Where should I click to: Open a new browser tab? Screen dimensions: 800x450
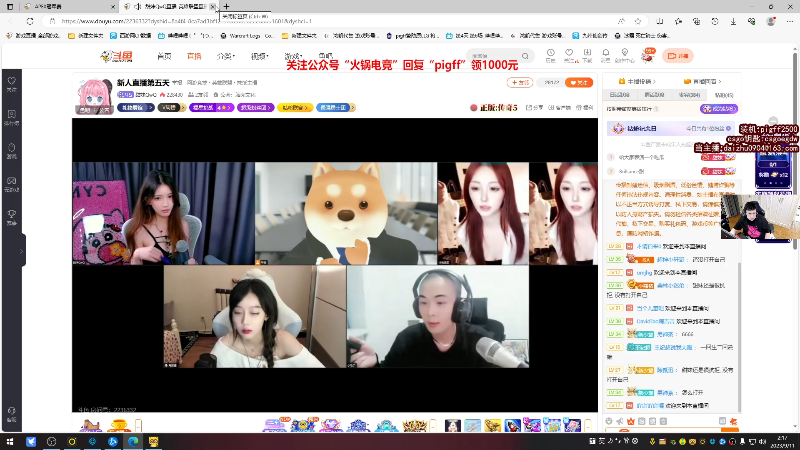227,7
